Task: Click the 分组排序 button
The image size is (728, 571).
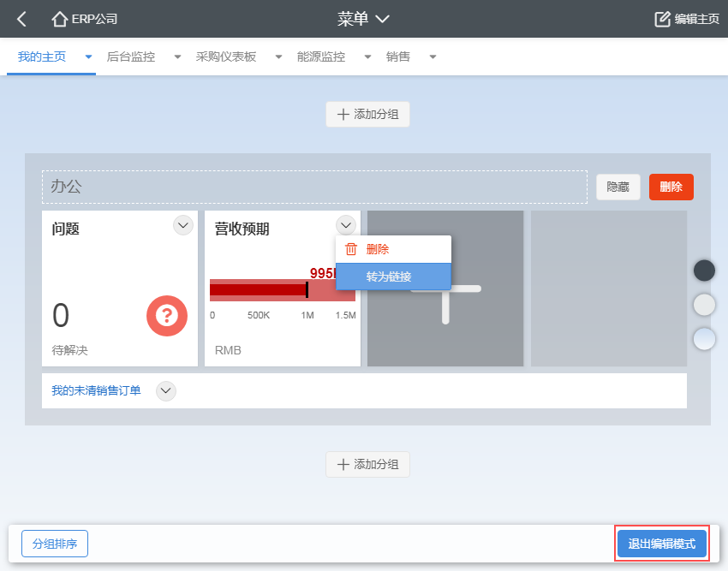Action: point(55,544)
